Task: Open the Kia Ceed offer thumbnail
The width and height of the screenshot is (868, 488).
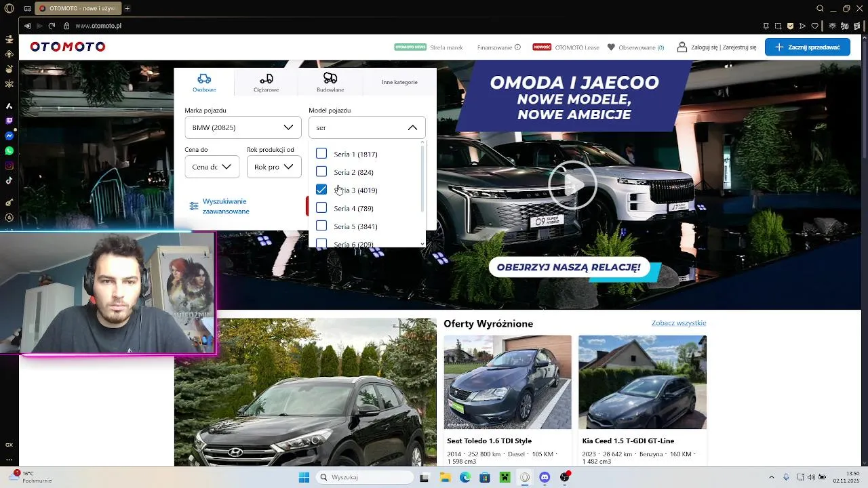Action: [x=642, y=382]
